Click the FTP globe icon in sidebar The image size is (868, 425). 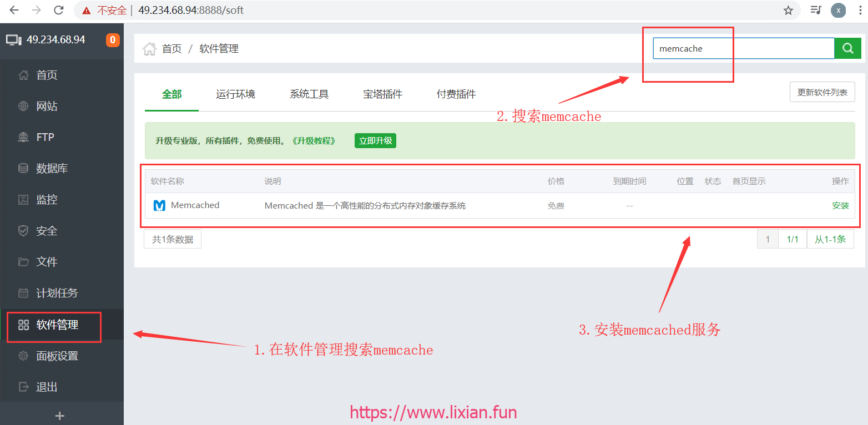23,137
